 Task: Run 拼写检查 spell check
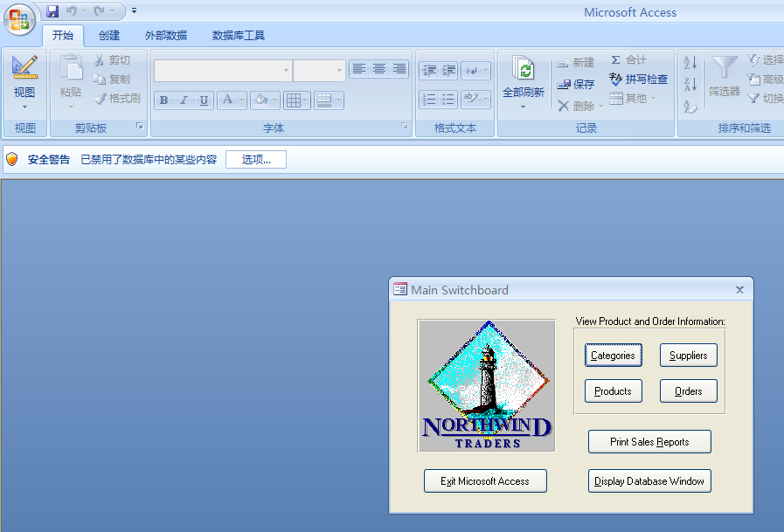(x=639, y=79)
